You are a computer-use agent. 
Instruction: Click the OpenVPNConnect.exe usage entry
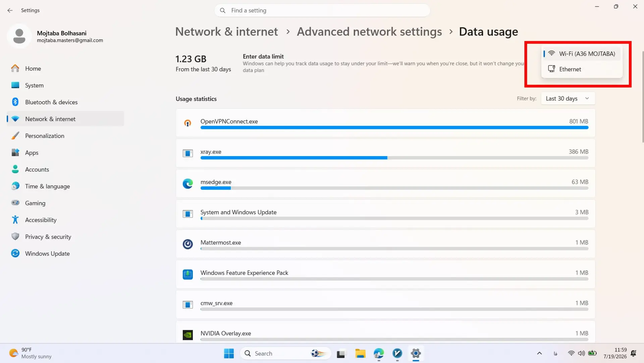385,123
